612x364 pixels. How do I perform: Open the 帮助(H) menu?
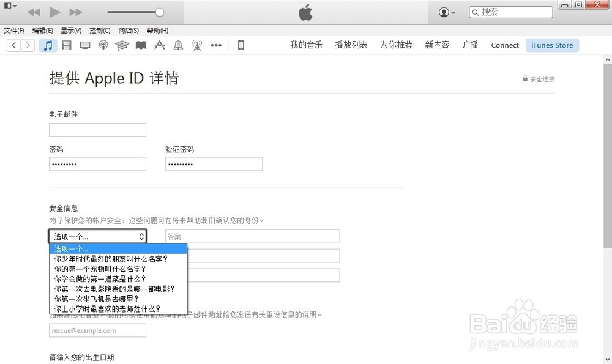point(158,31)
